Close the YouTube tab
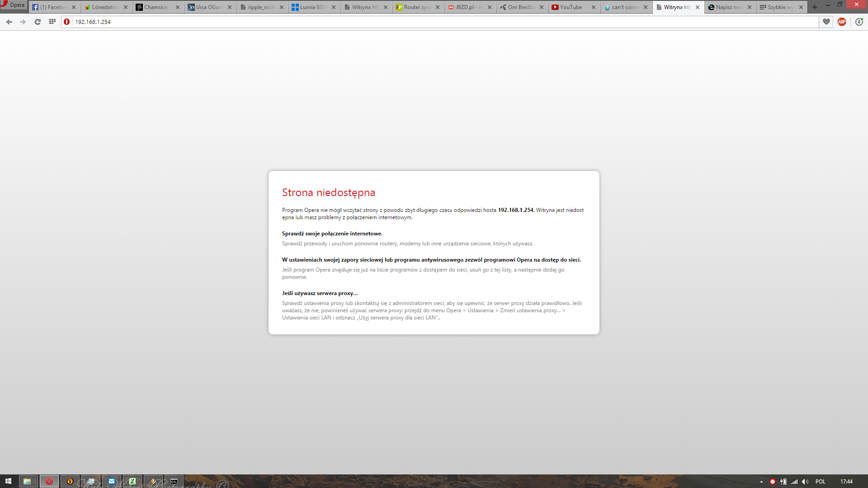 [594, 7]
